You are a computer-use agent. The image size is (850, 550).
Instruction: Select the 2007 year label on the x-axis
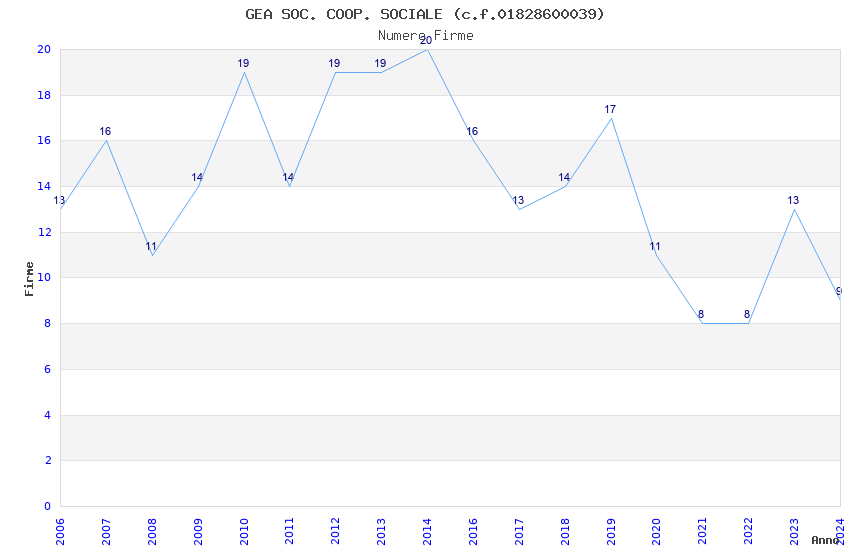coord(106,532)
